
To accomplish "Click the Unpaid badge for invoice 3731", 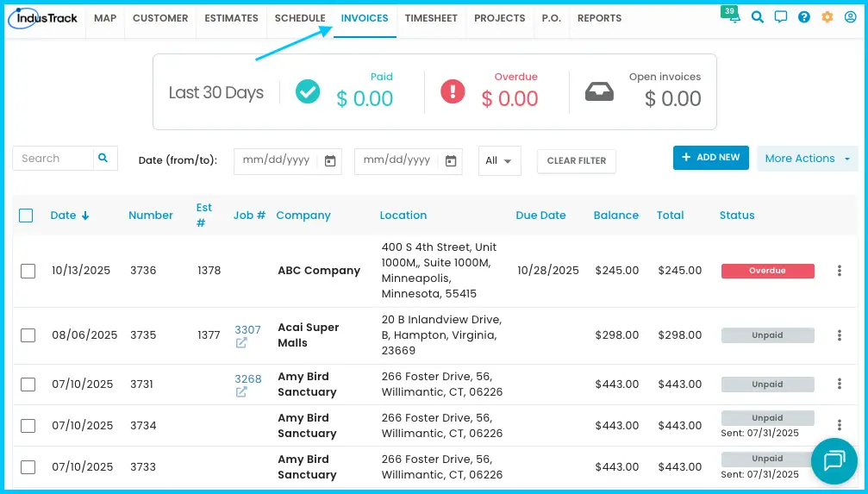I will 767,385.
